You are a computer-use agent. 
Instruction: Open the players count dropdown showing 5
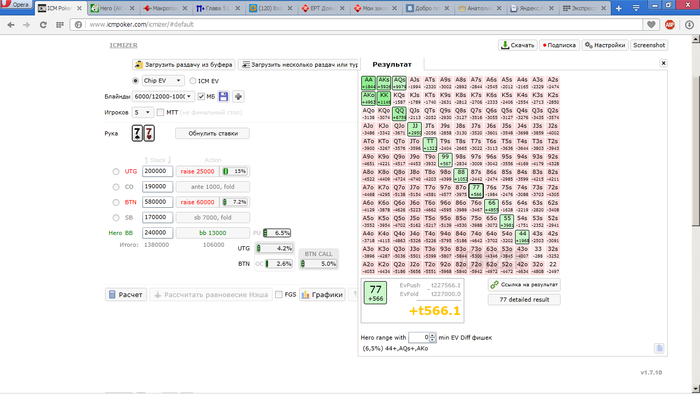pyautogui.click(x=142, y=112)
